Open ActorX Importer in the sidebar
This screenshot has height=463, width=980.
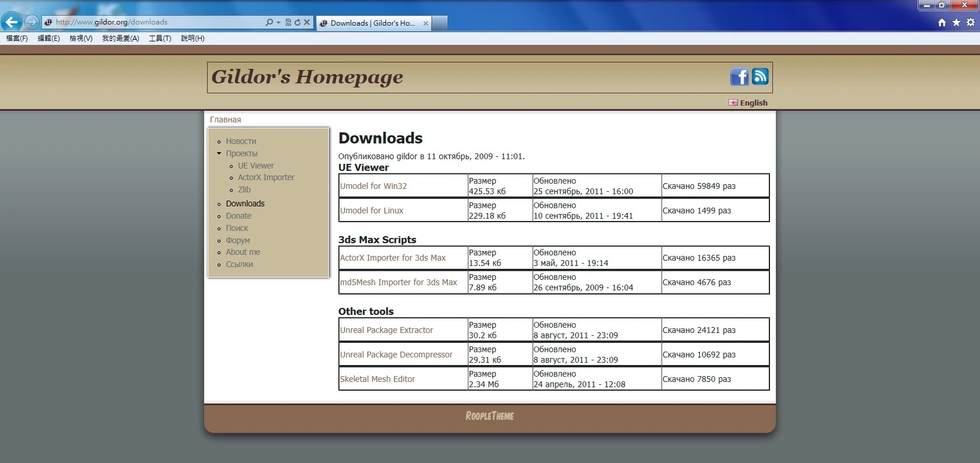266,177
